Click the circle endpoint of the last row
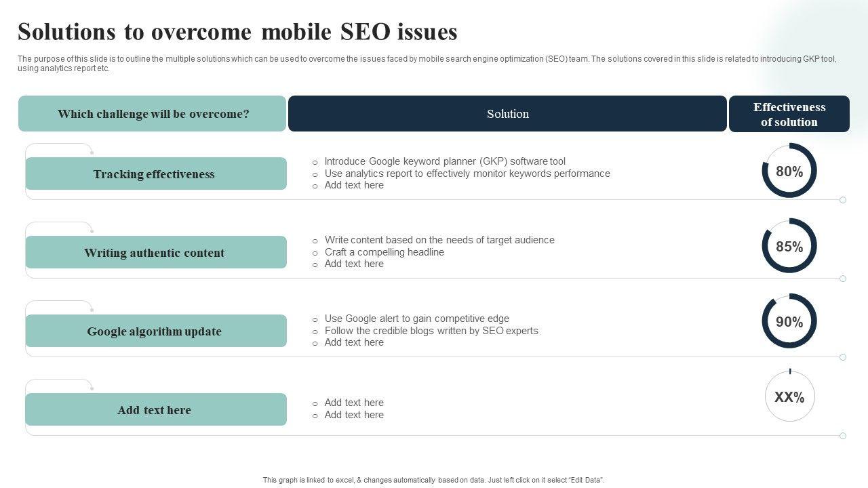Image resolution: width=868 pixels, height=488 pixels. coord(843,436)
